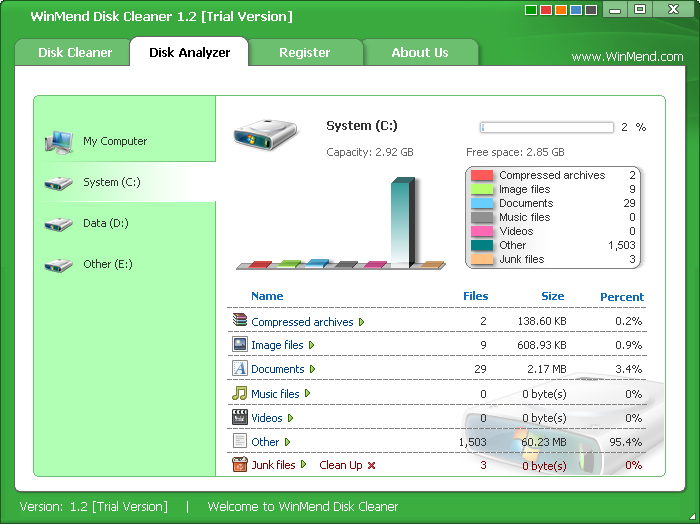This screenshot has height=524, width=700.
Task: Open the Documents link in list
Action: coord(278,369)
